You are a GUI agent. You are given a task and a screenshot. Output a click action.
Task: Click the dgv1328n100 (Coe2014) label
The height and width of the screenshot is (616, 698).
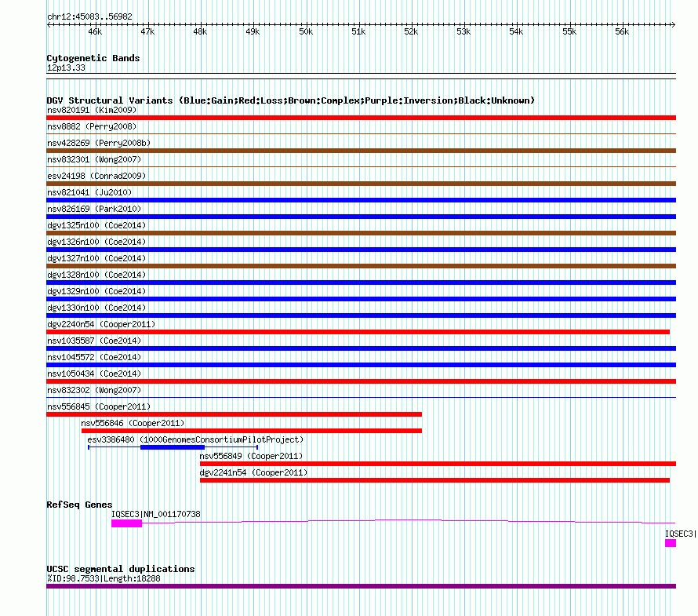pyautogui.click(x=96, y=275)
